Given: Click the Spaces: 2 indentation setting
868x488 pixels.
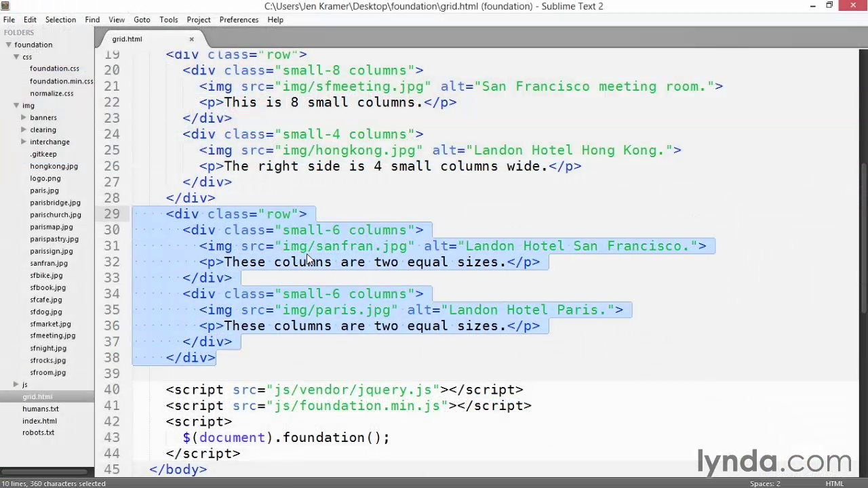Looking at the screenshot, I should (x=765, y=484).
